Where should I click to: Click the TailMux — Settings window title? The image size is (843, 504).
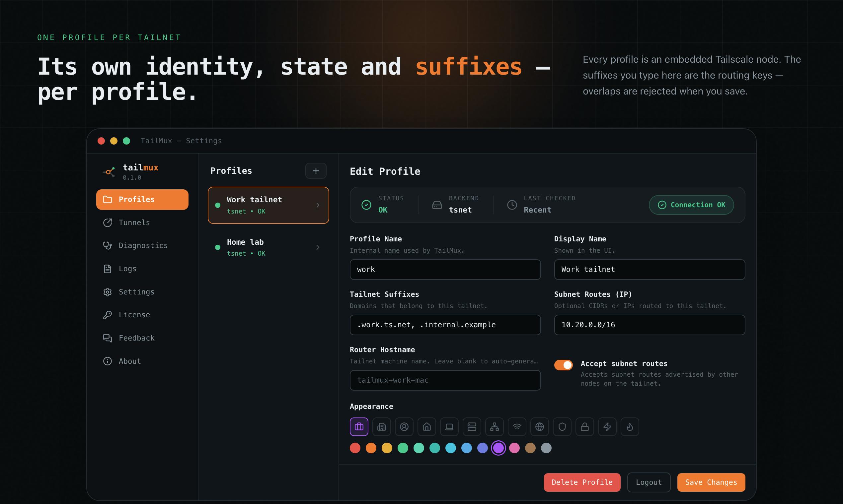[x=181, y=141]
